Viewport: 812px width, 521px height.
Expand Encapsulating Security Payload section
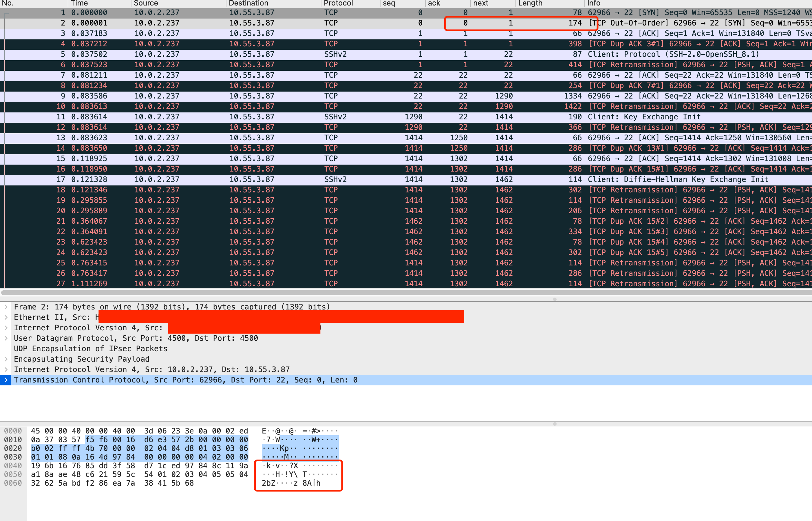(x=6, y=359)
